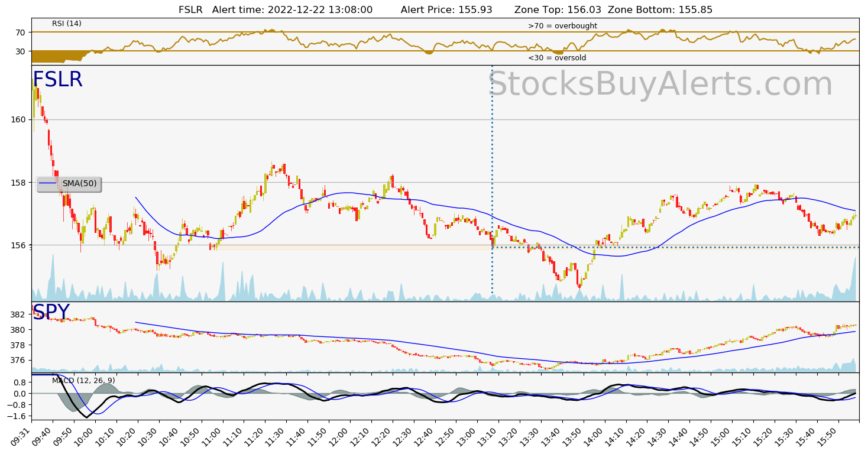Click the 158 price axis label

pyautogui.click(x=18, y=182)
